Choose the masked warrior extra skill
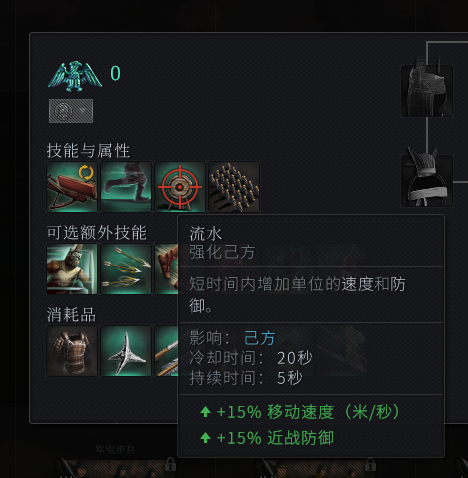This screenshot has width=468, height=478. pos(72,269)
